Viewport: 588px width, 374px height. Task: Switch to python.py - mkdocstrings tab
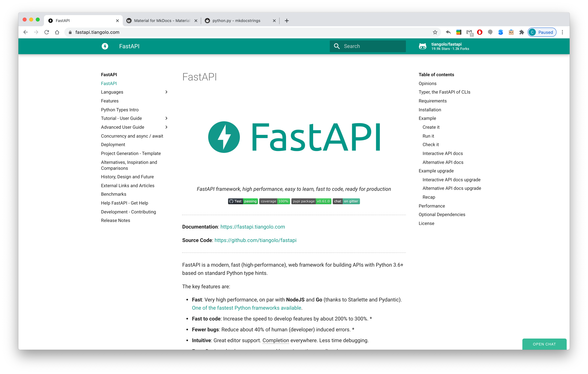236,21
